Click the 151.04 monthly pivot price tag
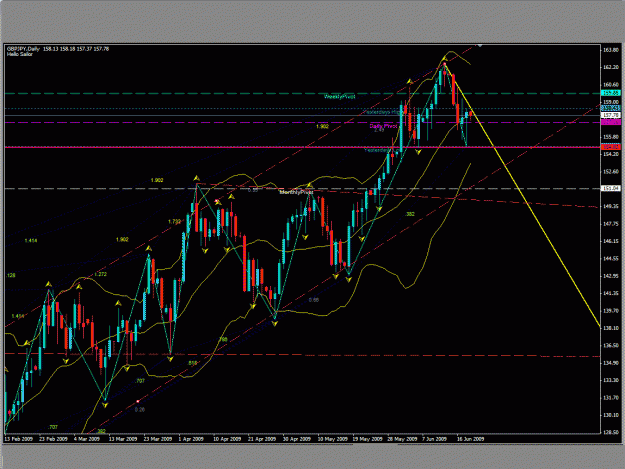 [611, 188]
